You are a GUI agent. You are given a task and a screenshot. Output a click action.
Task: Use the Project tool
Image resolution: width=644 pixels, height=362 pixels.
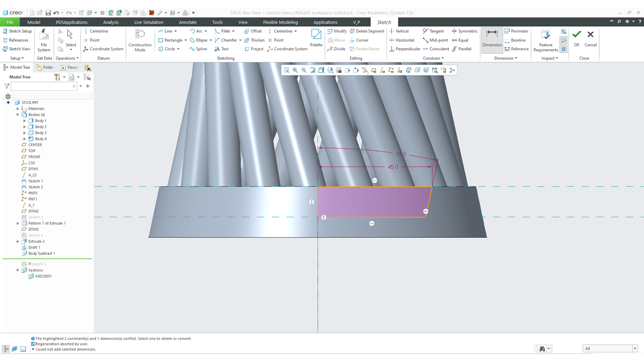pyautogui.click(x=254, y=49)
